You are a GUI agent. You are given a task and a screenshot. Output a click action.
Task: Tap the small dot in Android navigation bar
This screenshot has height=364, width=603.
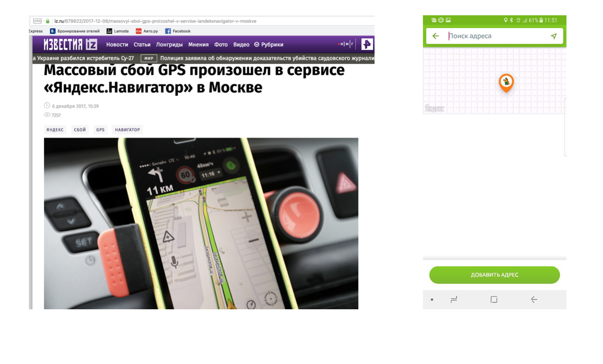click(432, 300)
